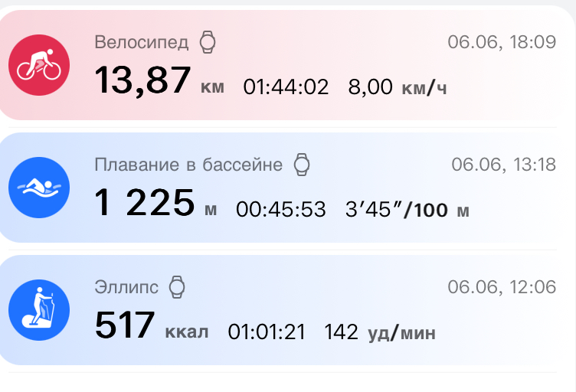
Task: Click the red cycling activity icon
Action: pyautogui.click(x=38, y=65)
